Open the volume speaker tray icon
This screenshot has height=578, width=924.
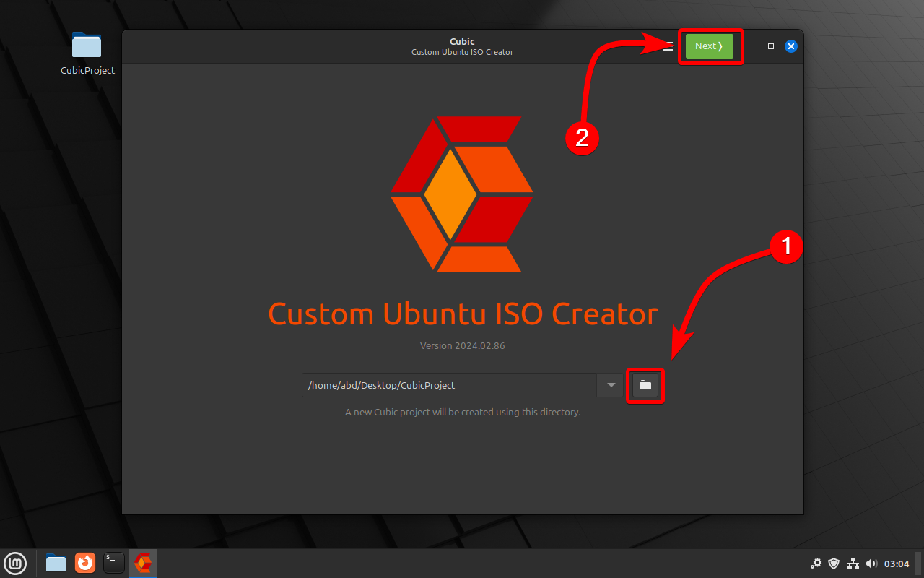pyautogui.click(x=871, y=564)
